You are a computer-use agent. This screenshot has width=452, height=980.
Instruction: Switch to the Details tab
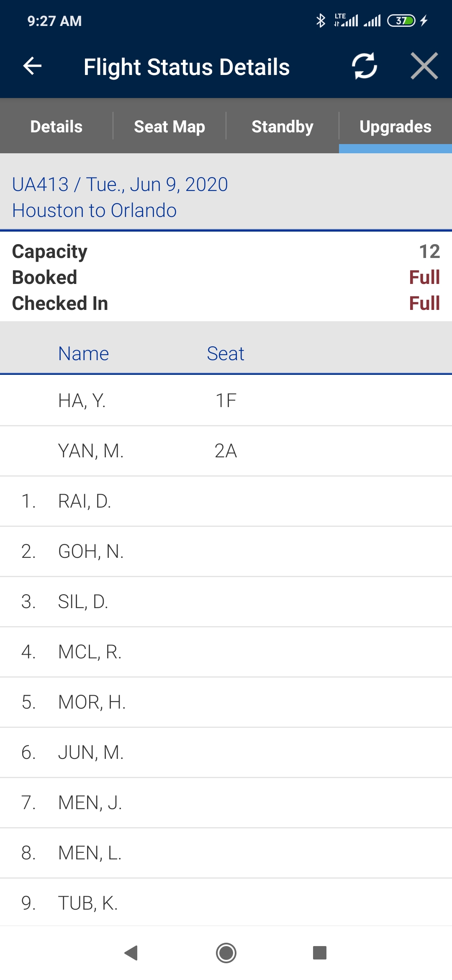[x=56, y=126]
